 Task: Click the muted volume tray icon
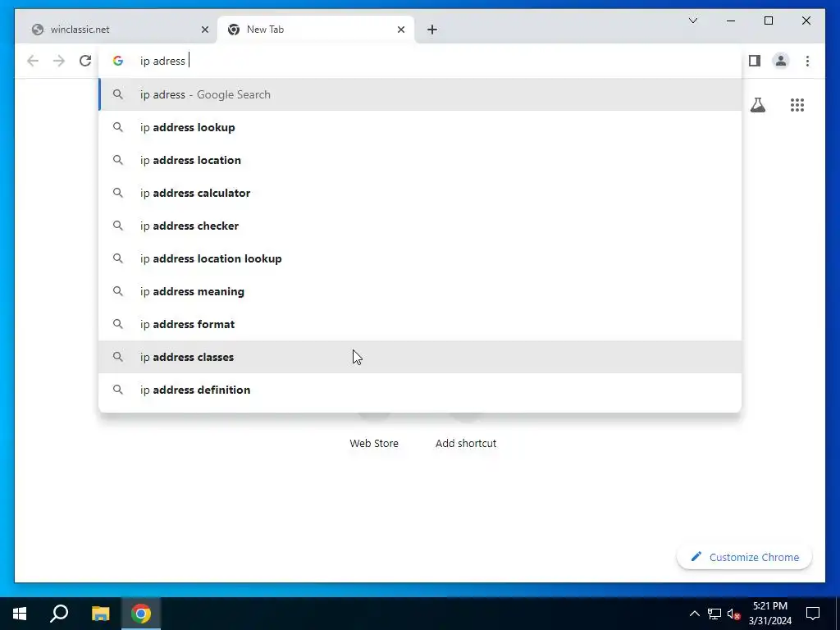point(734,614)
